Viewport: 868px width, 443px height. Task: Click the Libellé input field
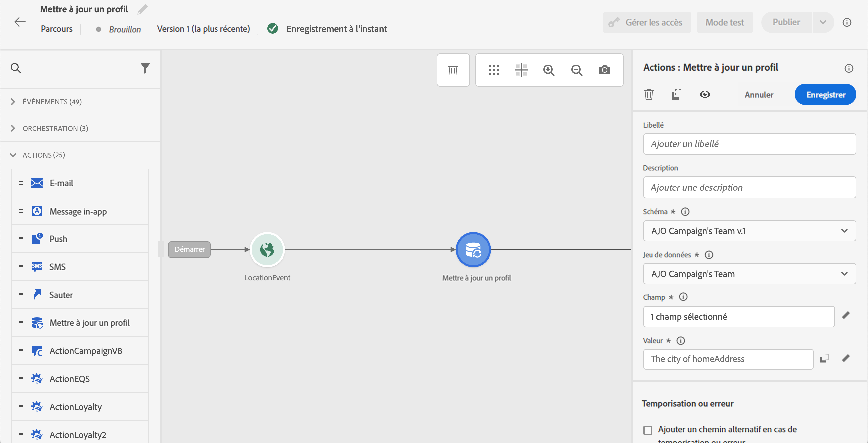[x=749, y=144]
